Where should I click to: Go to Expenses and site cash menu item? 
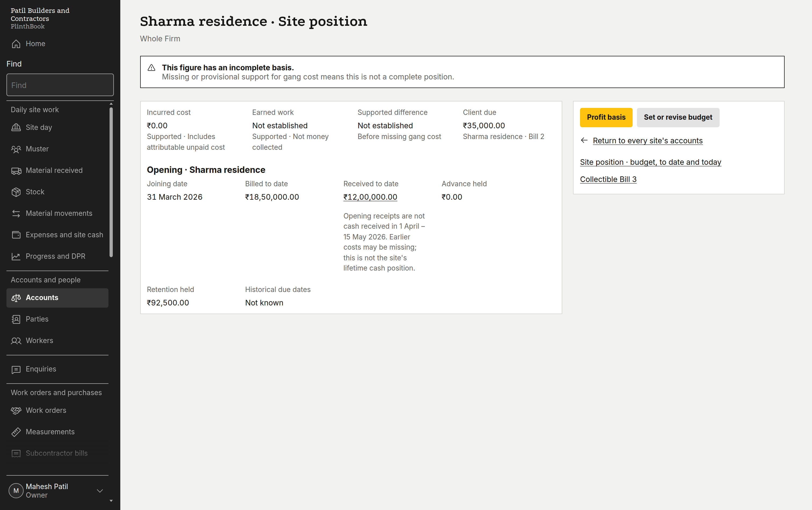point(57,235)
